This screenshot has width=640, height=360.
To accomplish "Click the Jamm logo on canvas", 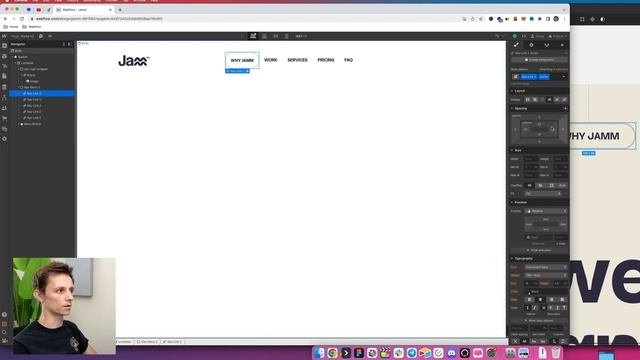I will click(133, 61).
